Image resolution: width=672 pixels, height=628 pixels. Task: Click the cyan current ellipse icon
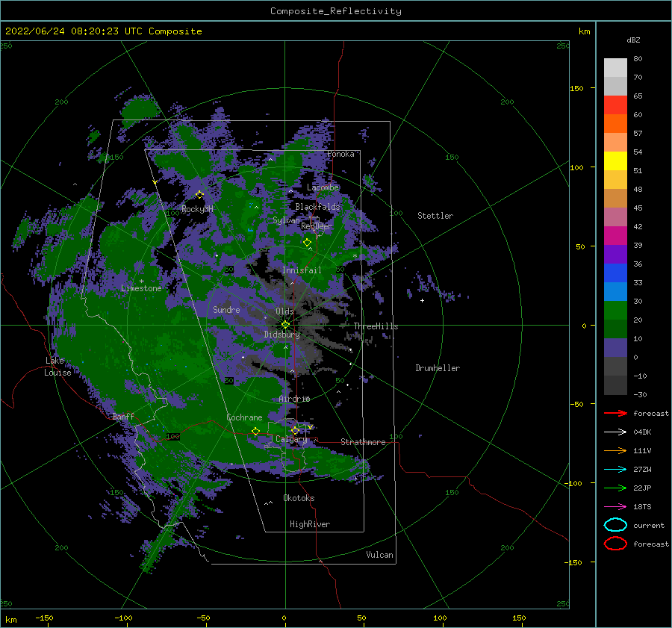615,525
